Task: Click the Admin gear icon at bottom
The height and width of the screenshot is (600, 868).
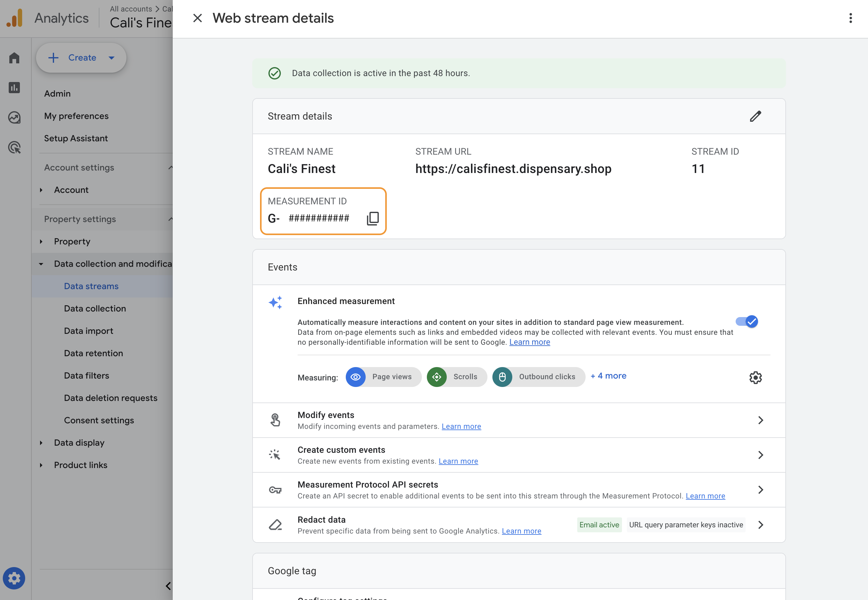Action: pyautogui.click(x=14, y=578)
